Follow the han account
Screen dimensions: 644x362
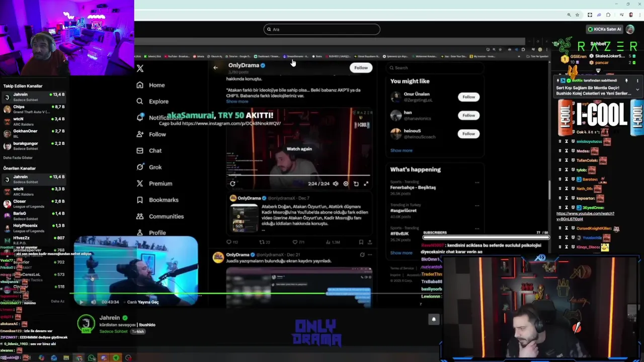coord(468,115)
